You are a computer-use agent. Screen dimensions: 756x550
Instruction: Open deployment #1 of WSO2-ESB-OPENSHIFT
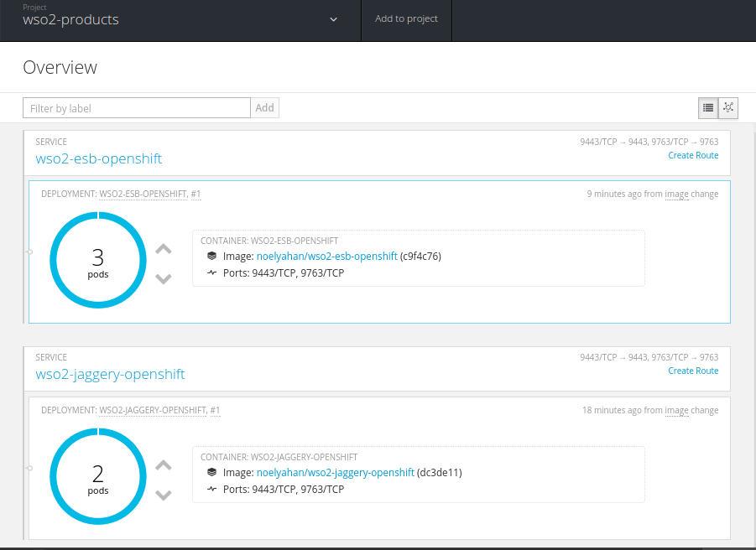196,194
